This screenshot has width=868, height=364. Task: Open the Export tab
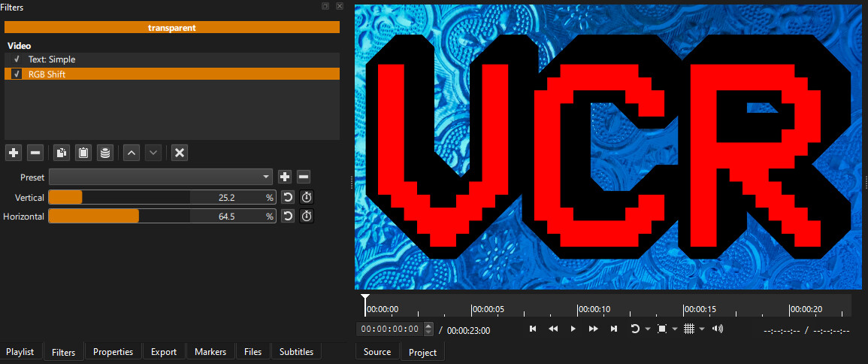163,352
